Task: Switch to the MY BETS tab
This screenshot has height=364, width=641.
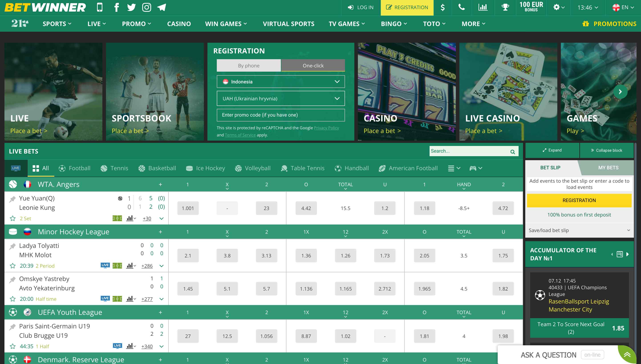Action: pyautogui.click(x=608, y=168)
